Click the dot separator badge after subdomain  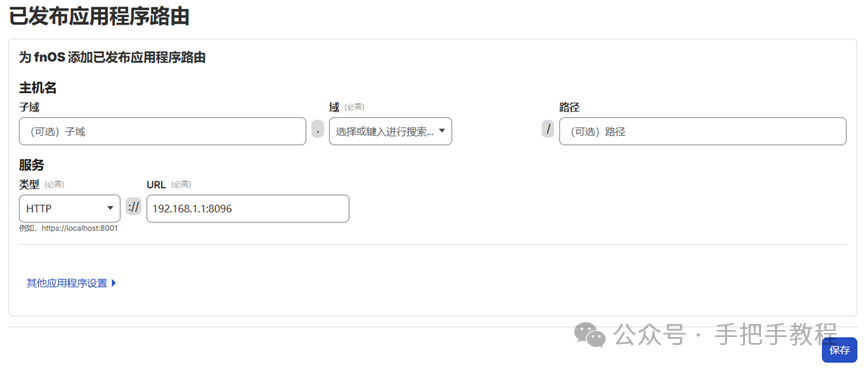[318, 130]
